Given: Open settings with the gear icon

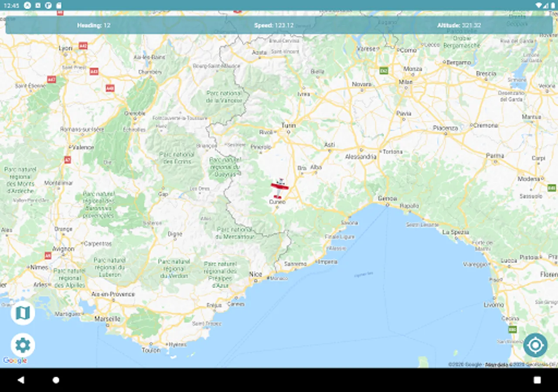Looking at the screenshot, I should point(23,345).
